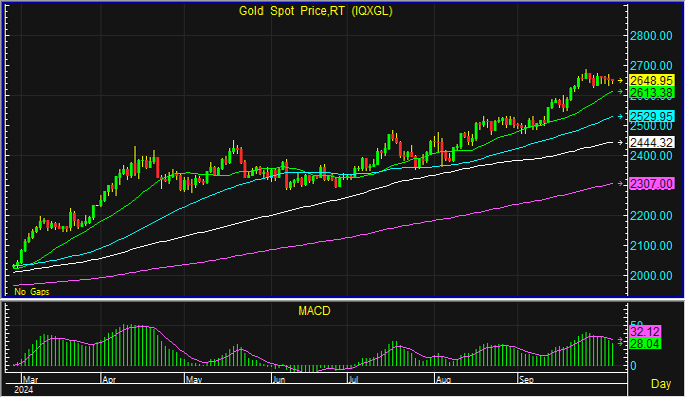Click the Day interval label
Image resolution: width=686 pixels, height=398 pixels.
[x=661, y=384]
